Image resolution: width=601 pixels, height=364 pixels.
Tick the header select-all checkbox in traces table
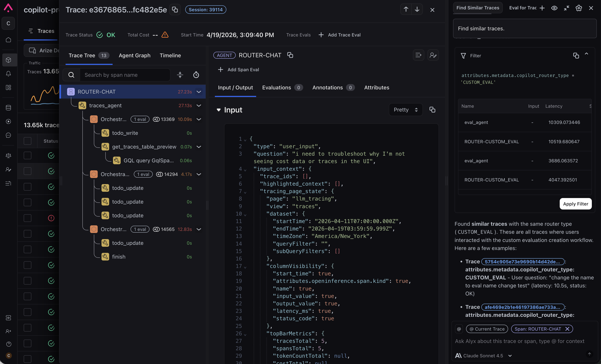coord(28,141)
